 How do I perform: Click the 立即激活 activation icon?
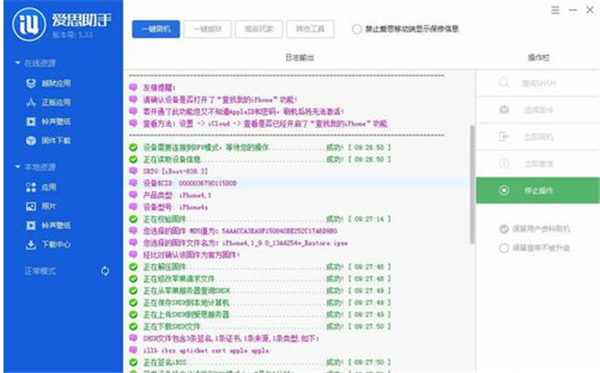coord(504,163)
